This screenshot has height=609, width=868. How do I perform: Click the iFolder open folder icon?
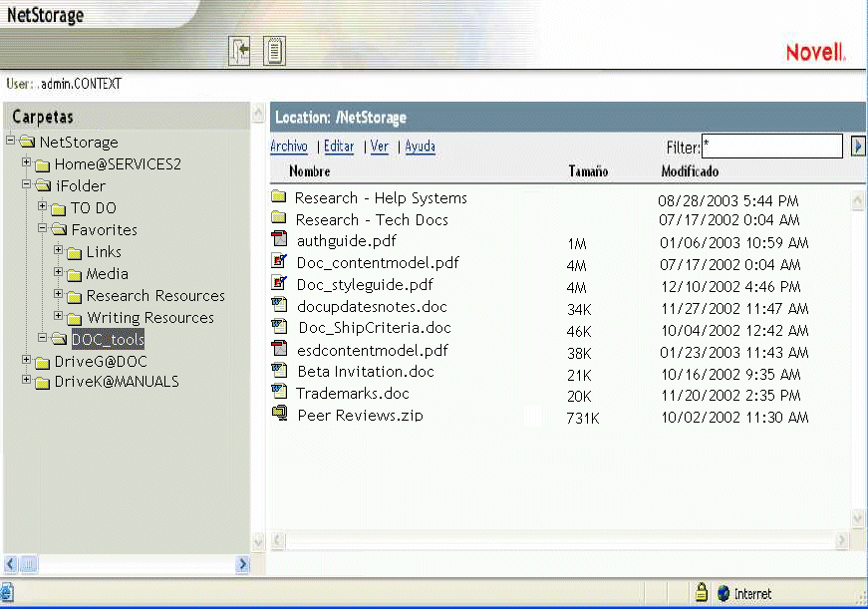(43, 186)
